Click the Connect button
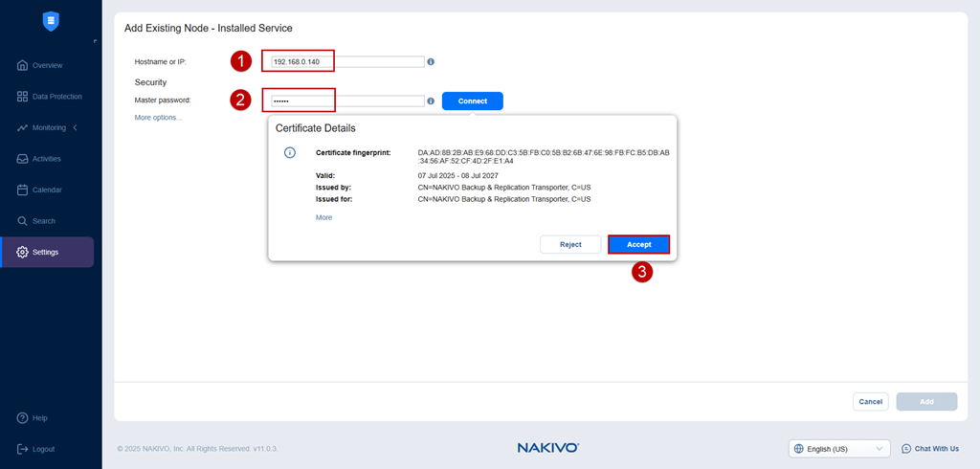Viewport: 980px width, 469px height. 472,100
